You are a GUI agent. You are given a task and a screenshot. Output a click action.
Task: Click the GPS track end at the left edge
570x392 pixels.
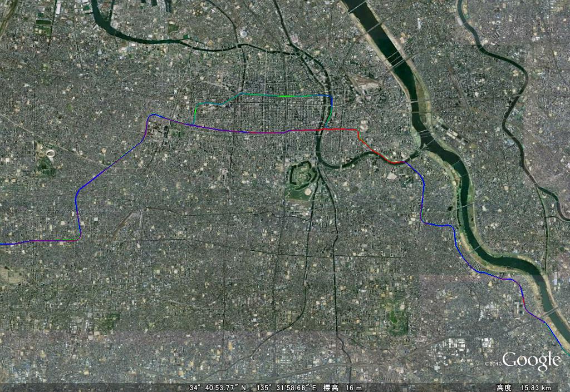(2, 244)
